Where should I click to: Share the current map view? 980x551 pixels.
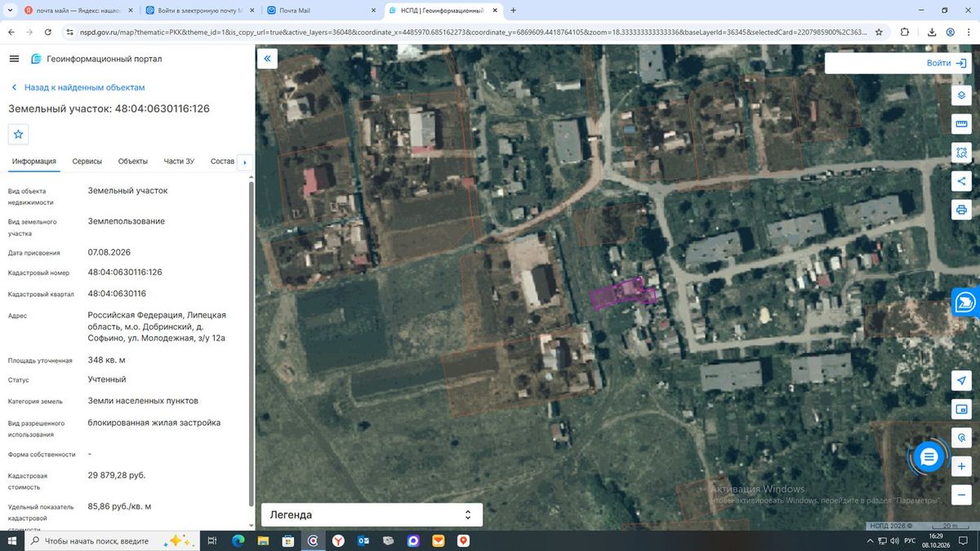click(x=961, y=181)
